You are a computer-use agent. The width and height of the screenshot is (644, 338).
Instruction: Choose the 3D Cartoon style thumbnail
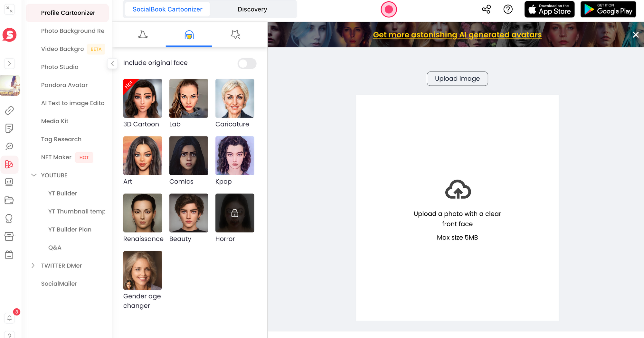(x=143, y=98)
